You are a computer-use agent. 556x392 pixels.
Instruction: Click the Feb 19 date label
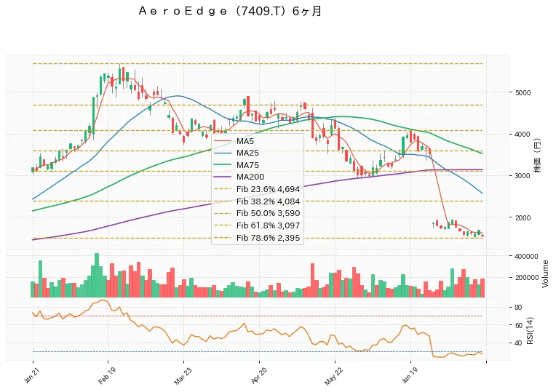tap(107, 376)
